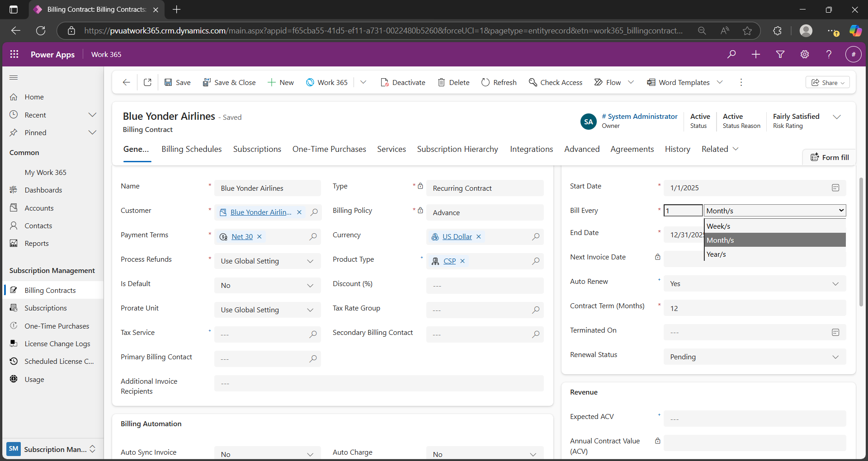Open the Subscription Hierarchy tab
Viewport: 868px width, 461px height.
(457, 149)
